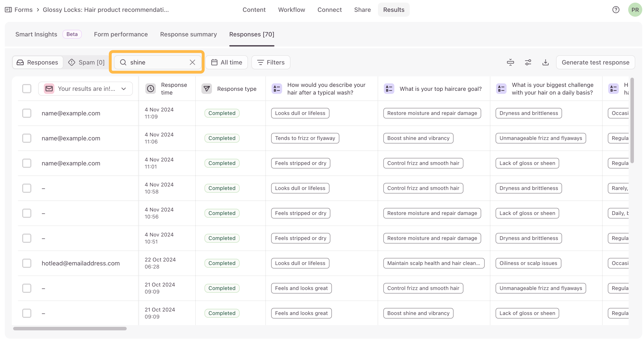Check the row dated 4 Nov 11:01

27,163
